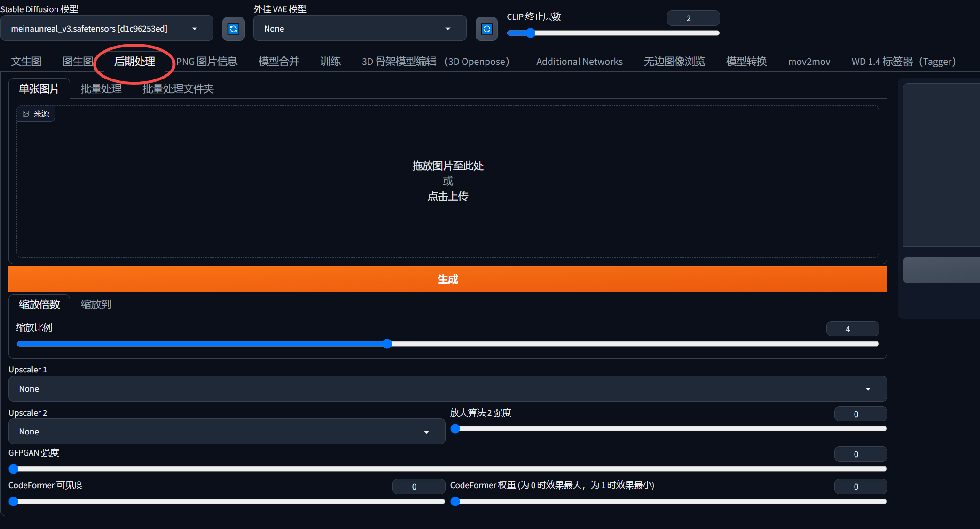Viewport: 980px width, 529px height.
Task: Click the 拖放图片至此处 text in the drop area
Action: point(447,166)
